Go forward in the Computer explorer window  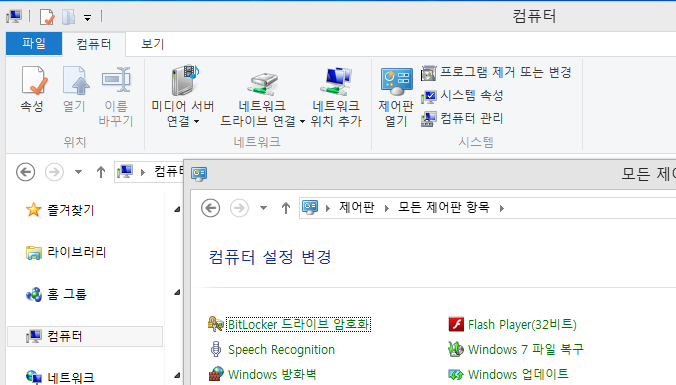tap(54, 172)
